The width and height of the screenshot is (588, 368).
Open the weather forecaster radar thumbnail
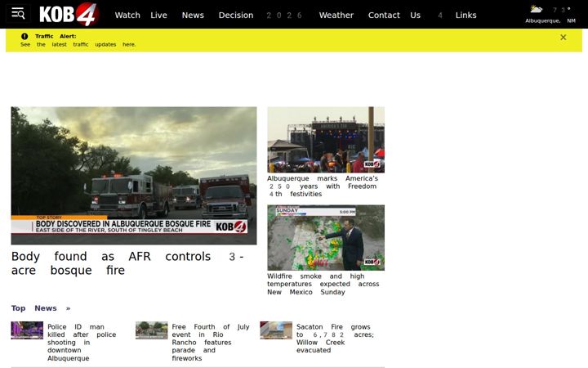tap(326, 238)
